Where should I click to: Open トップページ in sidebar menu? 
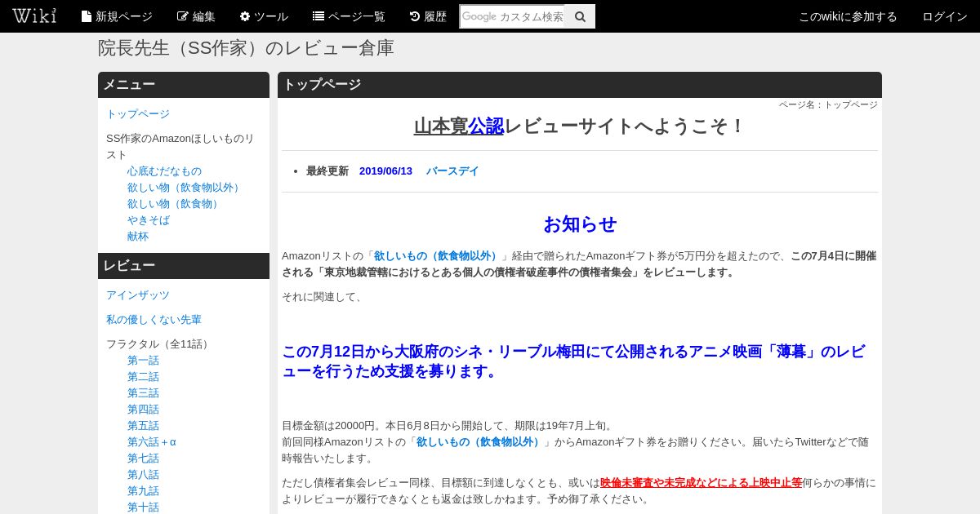pyautogui.click(x=138, y=114)
